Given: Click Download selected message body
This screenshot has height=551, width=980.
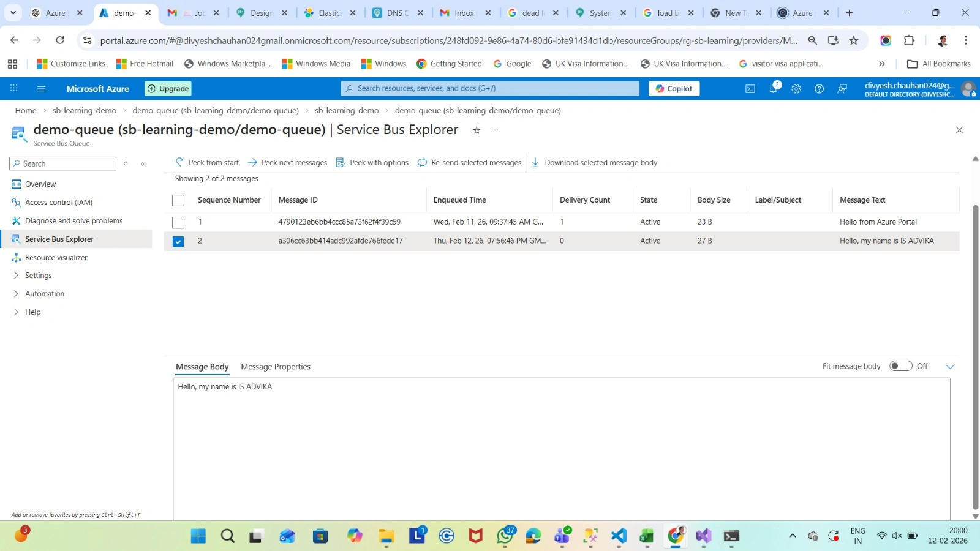Looking at the screenshot, I should click(x=594, y=163).
